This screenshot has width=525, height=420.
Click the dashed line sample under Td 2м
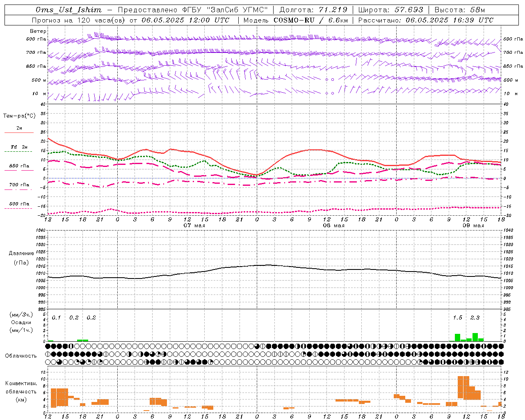(18, 151)
